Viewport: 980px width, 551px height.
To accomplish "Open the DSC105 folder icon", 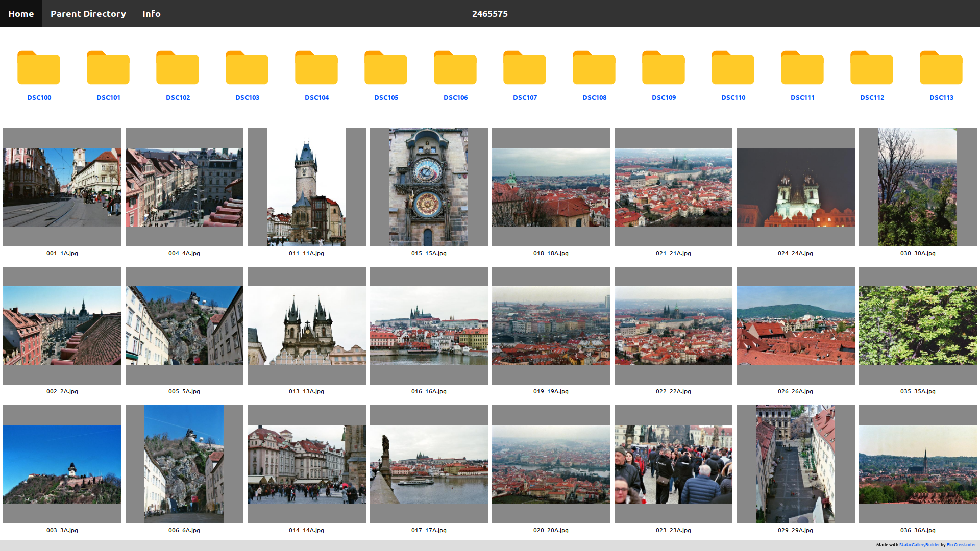I will click(385, 67).
